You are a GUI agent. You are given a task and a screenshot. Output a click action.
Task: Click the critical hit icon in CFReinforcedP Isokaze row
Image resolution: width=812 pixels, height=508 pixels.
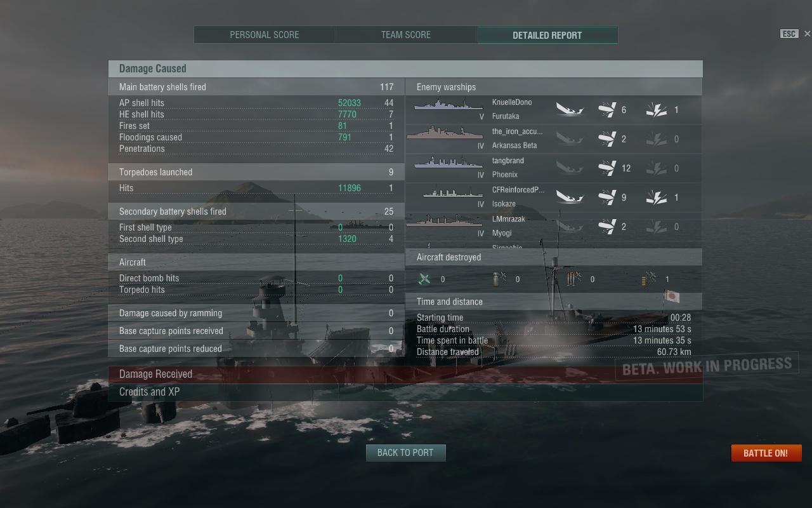tap(656, 197)
